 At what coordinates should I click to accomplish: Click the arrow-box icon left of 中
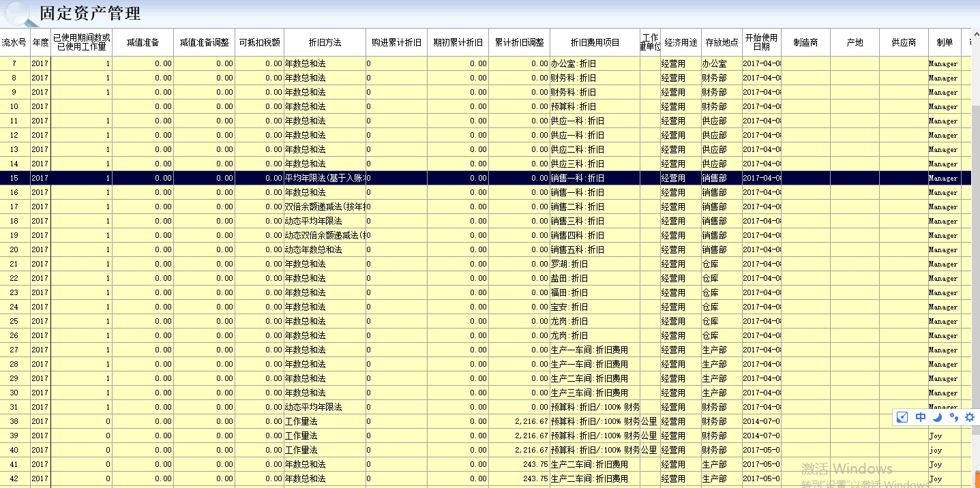click(x=902, y=417)
